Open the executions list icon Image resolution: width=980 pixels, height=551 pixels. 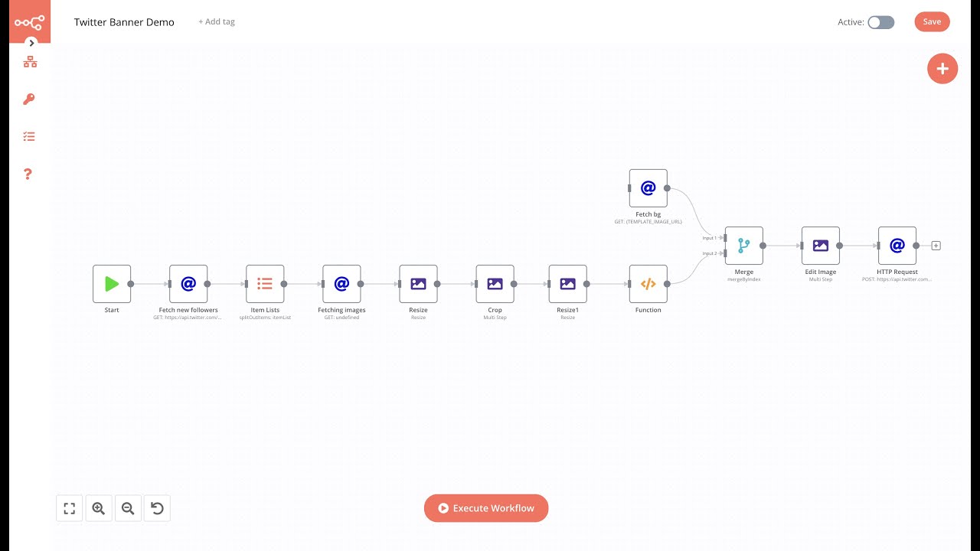(29, 136)
